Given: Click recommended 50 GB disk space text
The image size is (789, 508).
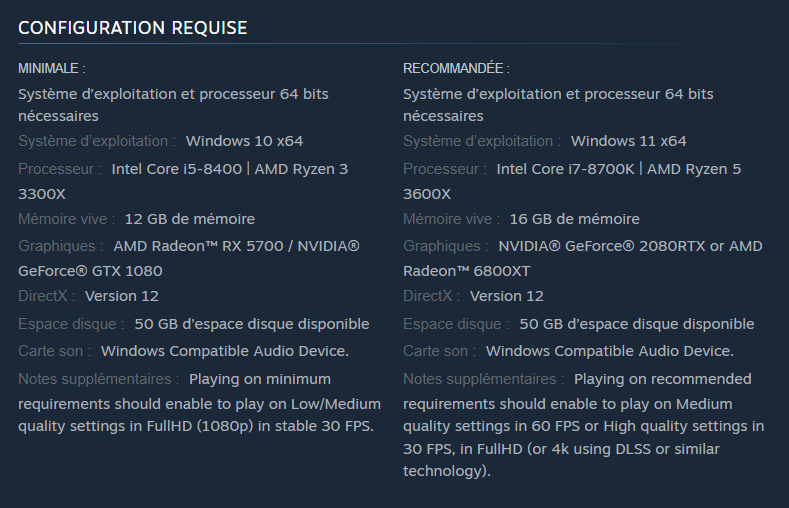Looking at the screenshot, I should pyautogui.click(x=636, y=324).
